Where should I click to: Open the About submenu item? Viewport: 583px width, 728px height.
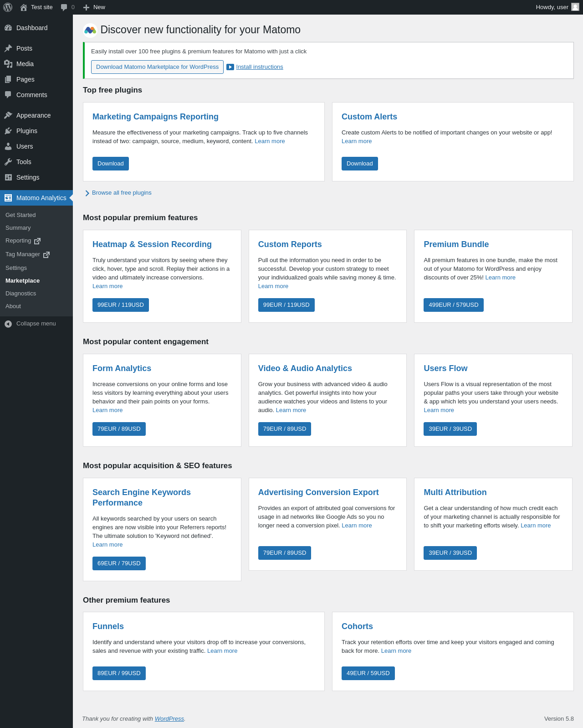[13, 306]
